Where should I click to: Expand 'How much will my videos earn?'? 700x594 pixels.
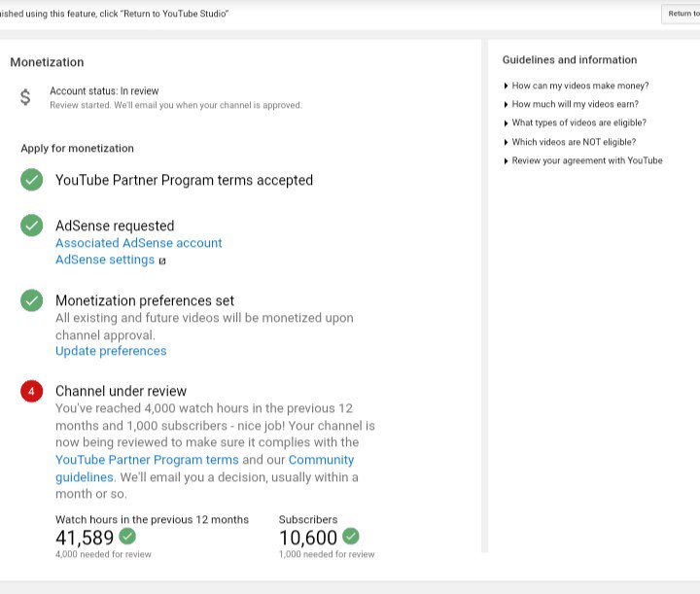pyautogui.click(x=571, y=104)
